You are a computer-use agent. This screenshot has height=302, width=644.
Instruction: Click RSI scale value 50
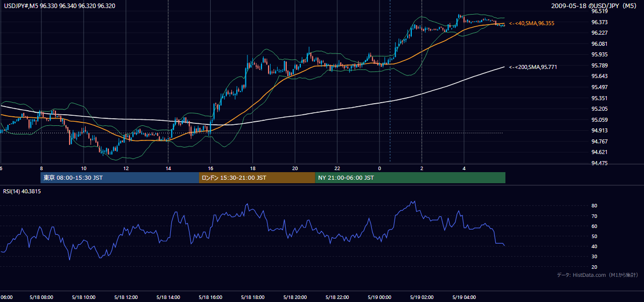[x=595, y=236]
